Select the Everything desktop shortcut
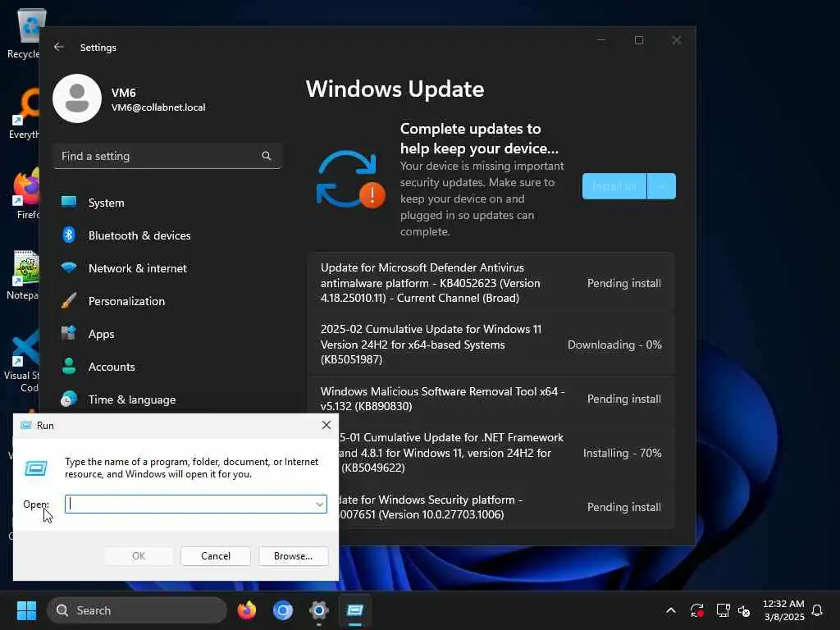 [24, 113]
